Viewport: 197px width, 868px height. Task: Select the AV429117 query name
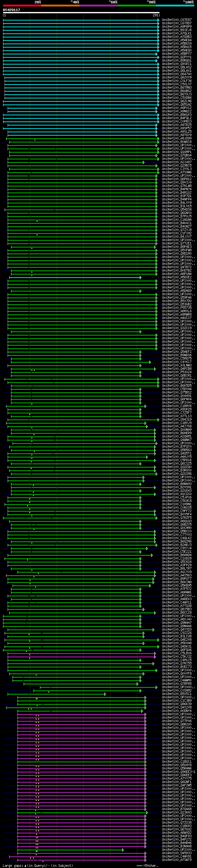[11, 10]
